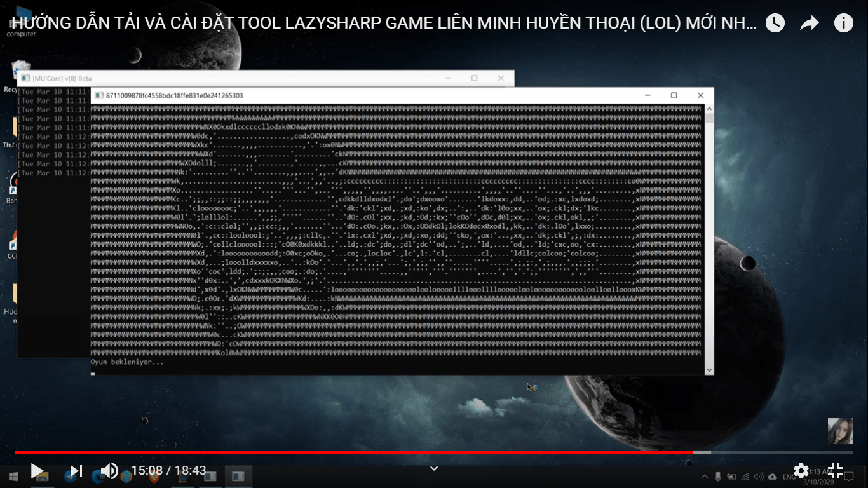Open the Brave browser taskbar icon

[154, 475]
